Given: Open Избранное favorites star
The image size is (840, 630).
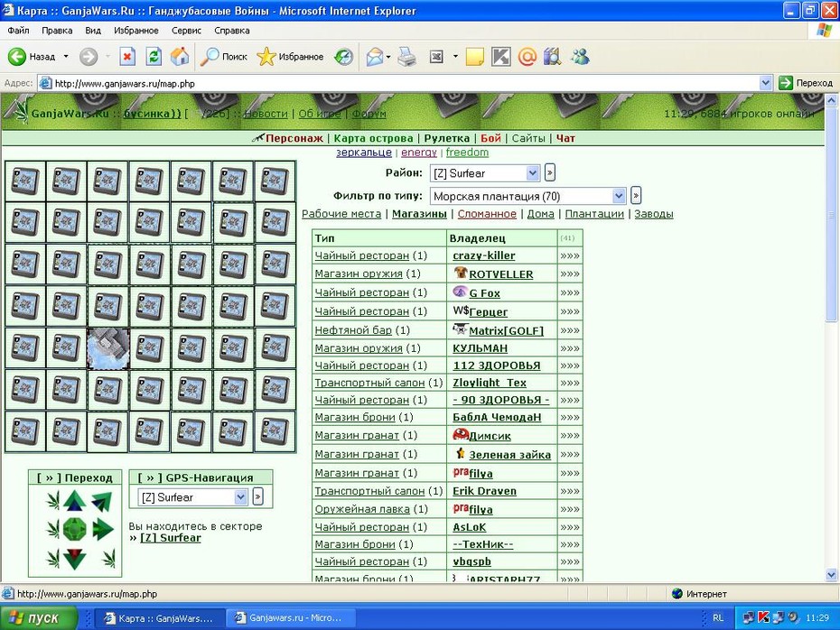Looking at the screenshot, I should coord(290,56).
